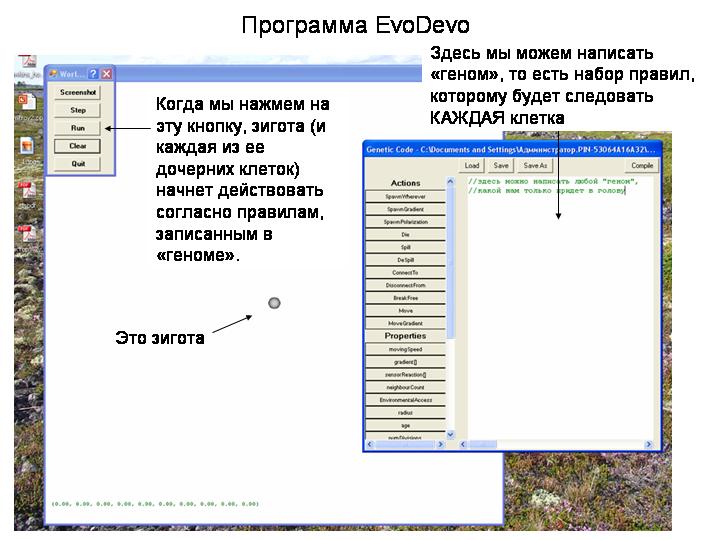720x540 pixels.
Task: Open the PDF icon at desktop top-left
Action: click(28, 62)
